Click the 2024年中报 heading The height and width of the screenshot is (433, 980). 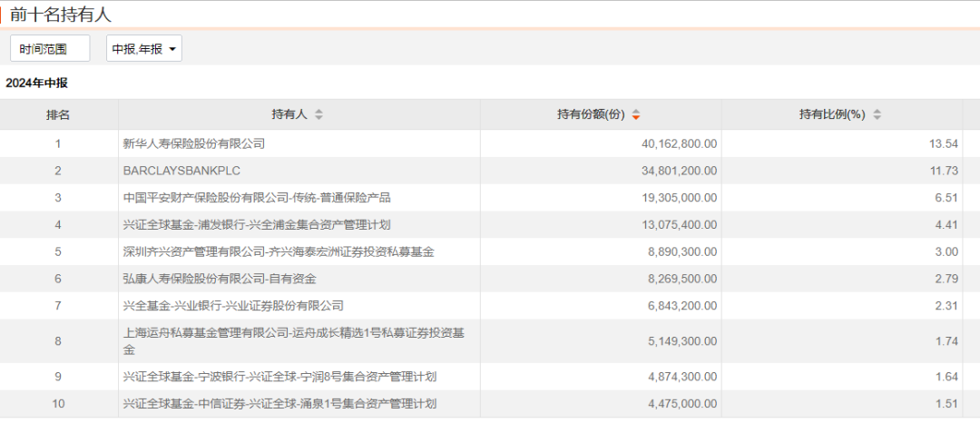(x=37, y=84)
